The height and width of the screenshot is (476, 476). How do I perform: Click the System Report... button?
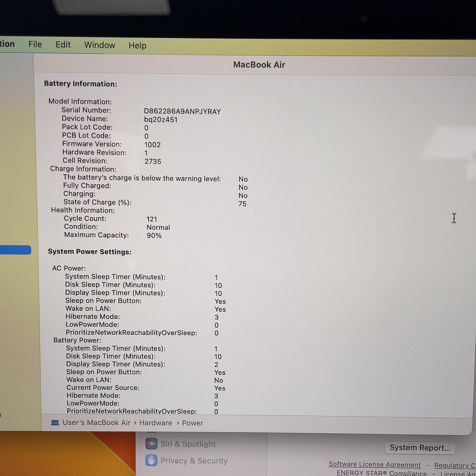420,448
